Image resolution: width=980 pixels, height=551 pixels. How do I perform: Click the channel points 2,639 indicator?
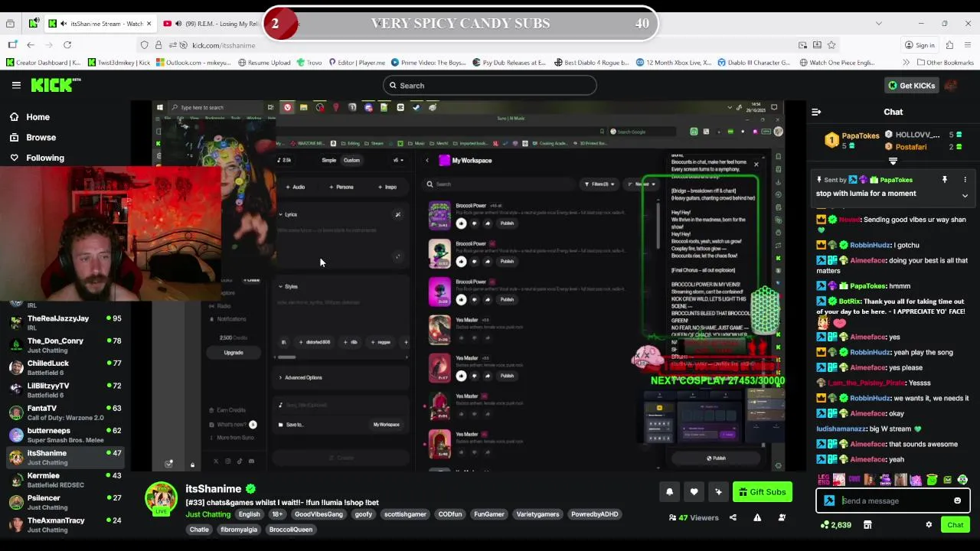coord(835,525)
